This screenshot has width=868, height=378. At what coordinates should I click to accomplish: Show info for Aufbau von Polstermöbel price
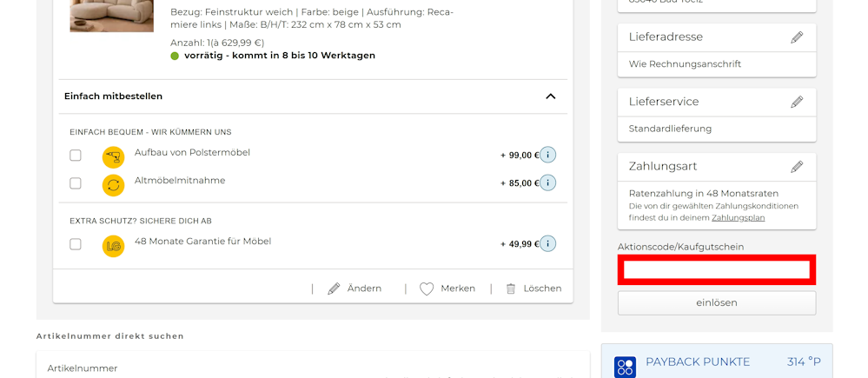(x=547, y=155)
